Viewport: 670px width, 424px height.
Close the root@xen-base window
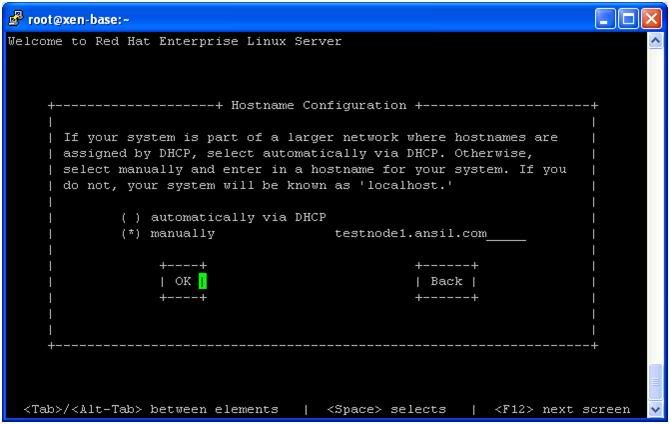pos(652,19)
